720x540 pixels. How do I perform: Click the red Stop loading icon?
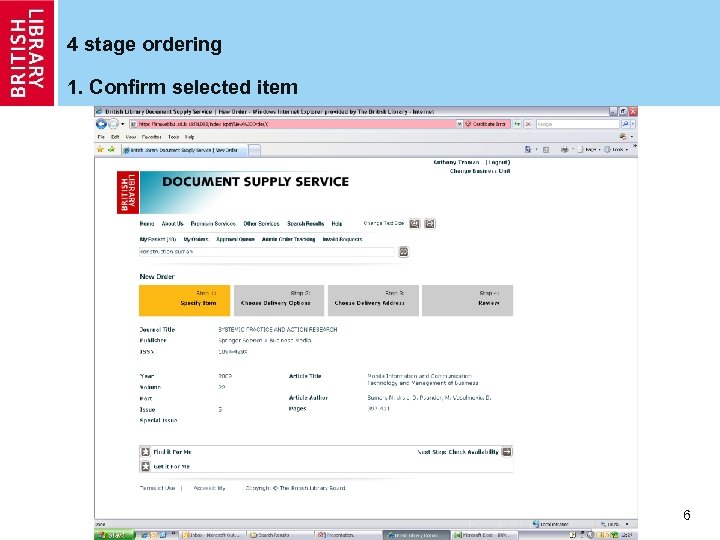pyautogui.click(x=528, y=124)
